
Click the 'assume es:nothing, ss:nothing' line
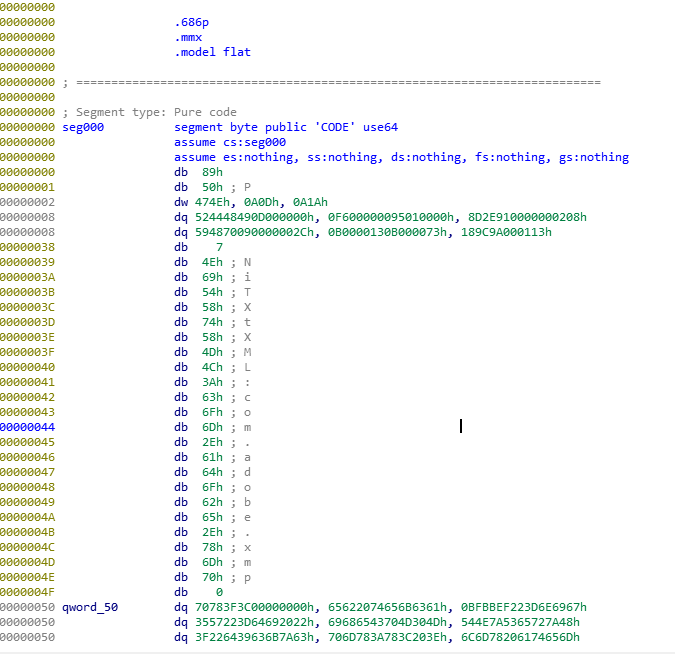click(401, 158)
